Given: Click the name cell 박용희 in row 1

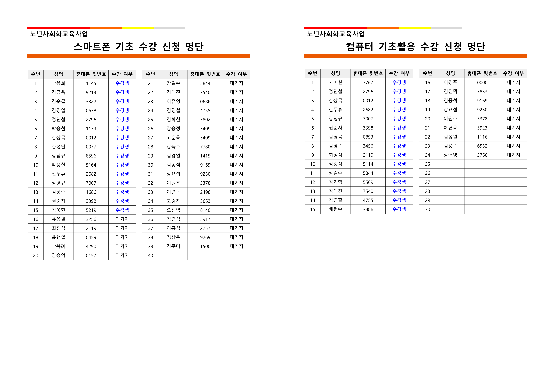Looking at the screenshot, I should click(58, 83).
